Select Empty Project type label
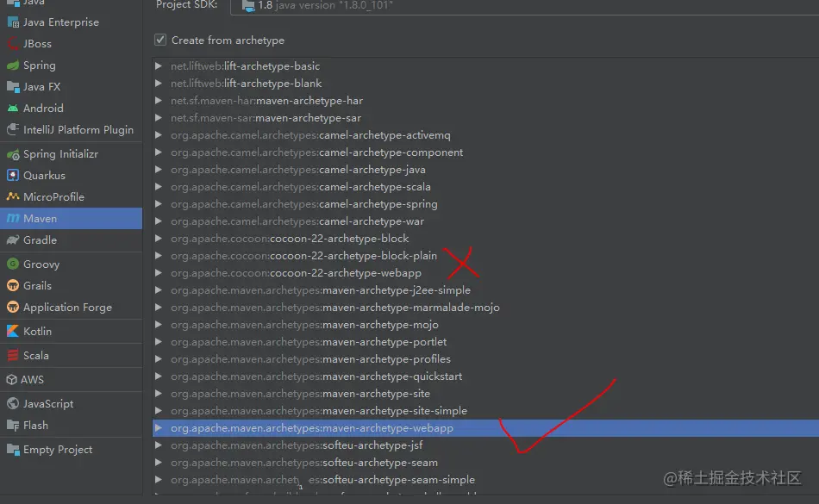 (x=58, y=449)
